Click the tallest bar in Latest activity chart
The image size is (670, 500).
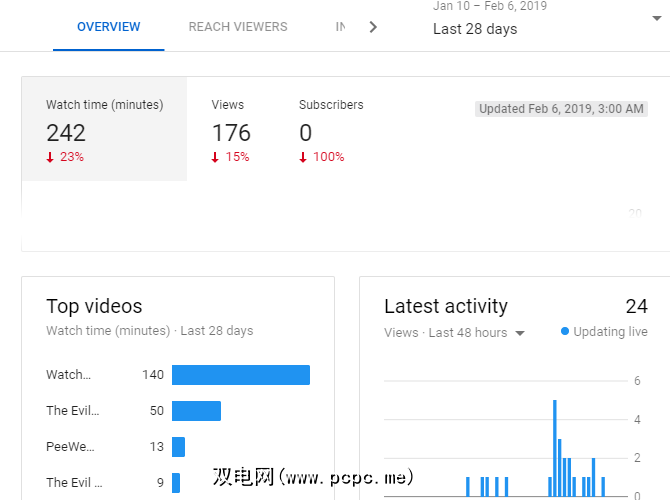(x=555, y=448)
